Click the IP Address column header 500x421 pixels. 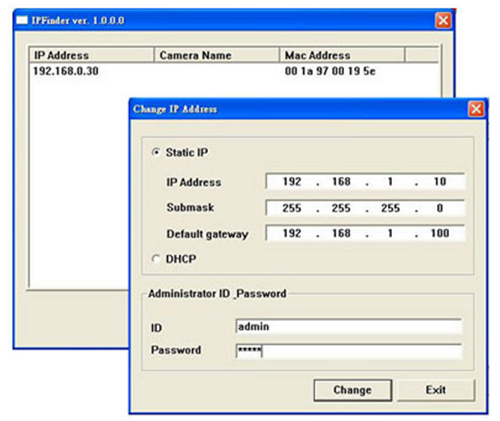[x=92, y=55]
